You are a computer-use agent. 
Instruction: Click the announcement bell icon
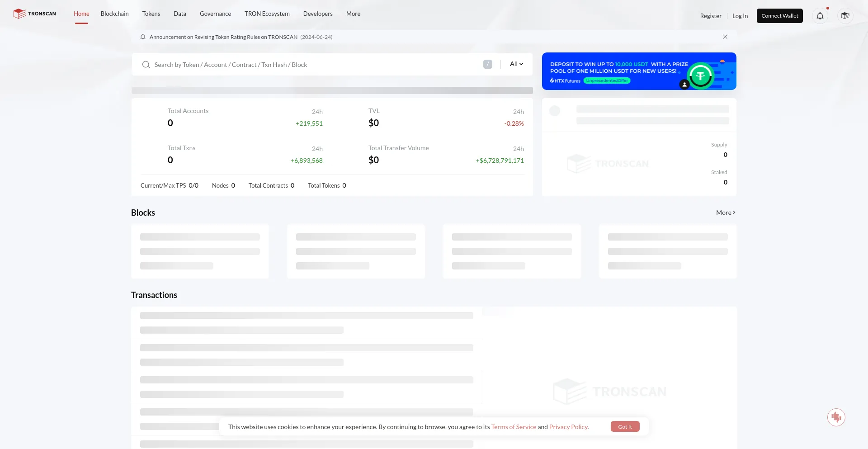[x=143, y=37]
